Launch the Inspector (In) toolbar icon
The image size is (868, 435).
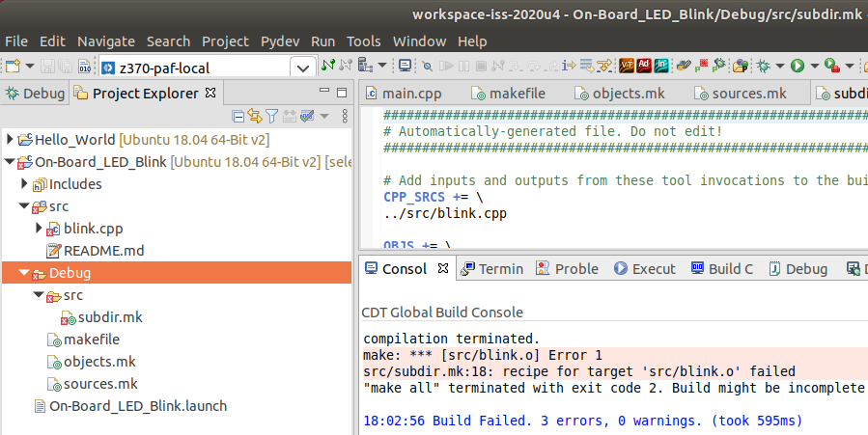click(x=661, y=66)
